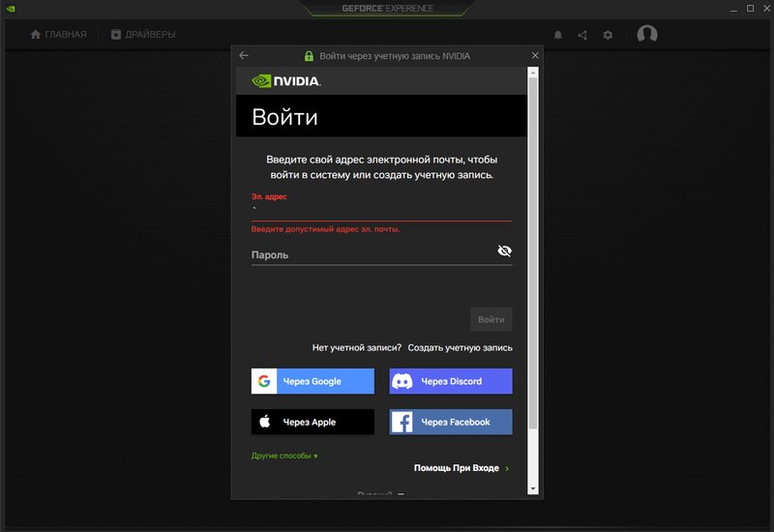
Task: Minimize the GeForce Experience window
Action: (734, 9)
